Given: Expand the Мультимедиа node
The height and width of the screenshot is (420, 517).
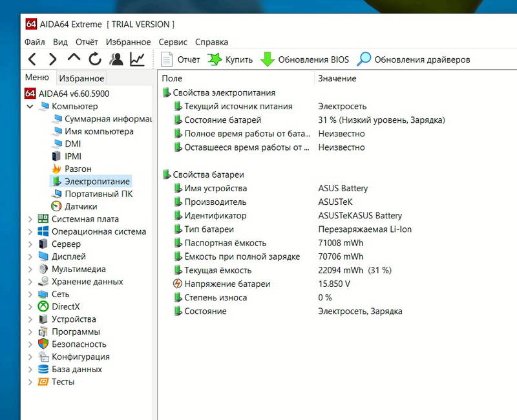Looking at the screenshot, I should pos(30,269).
